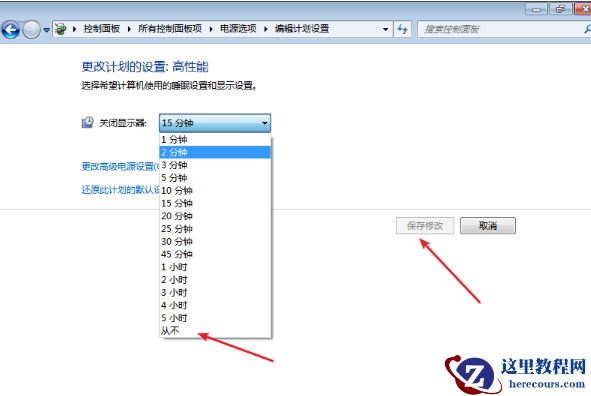Viewport: 591px width, 396px height.
Task: Select 20 分钟 option
Action: (215, 216)
